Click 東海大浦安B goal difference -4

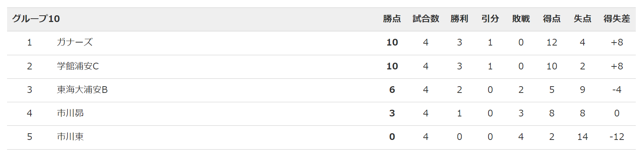pyautogui.click(x=617, y=90)
